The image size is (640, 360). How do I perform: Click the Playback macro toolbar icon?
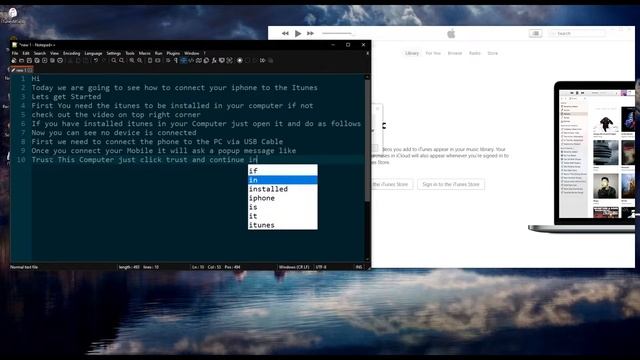255,60
